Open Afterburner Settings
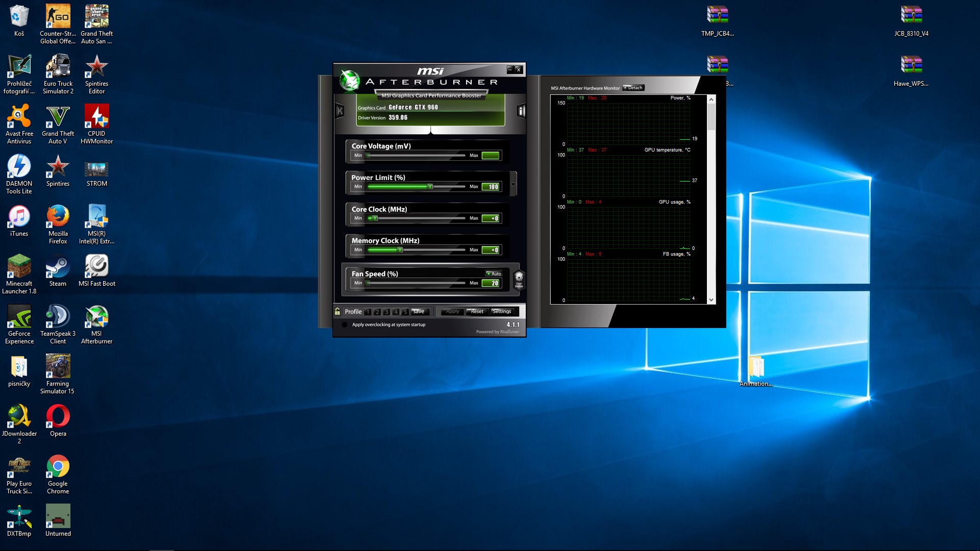This screenshot has height=551, width=980. 502,311
